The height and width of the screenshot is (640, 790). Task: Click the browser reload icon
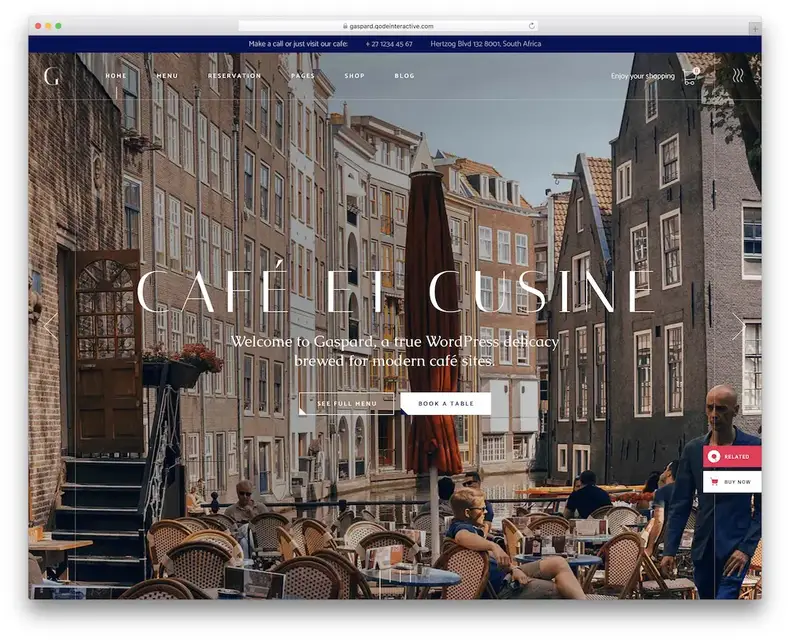(x=531, y=26)
